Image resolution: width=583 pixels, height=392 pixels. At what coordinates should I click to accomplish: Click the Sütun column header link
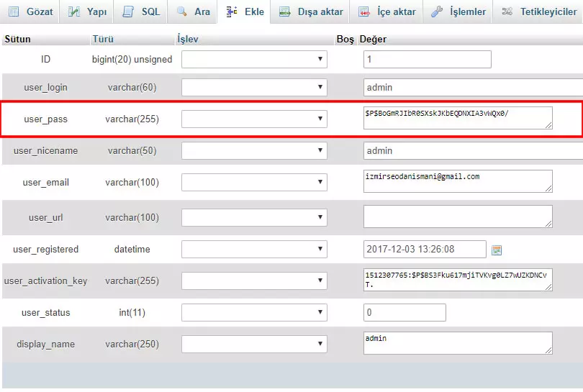point(17,39)
